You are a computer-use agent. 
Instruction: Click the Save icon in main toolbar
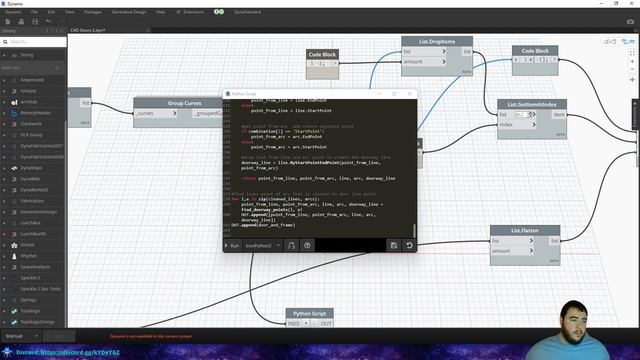[x=35, y=21]
